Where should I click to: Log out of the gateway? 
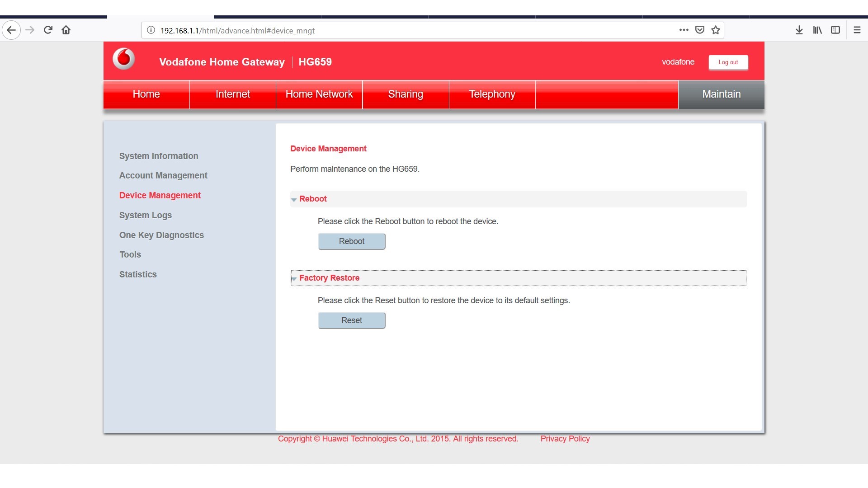click(728, 62)
